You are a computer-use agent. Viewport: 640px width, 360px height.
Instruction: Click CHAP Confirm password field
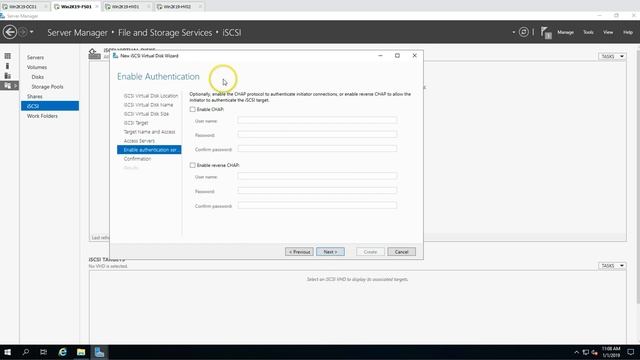click(317, 149)
